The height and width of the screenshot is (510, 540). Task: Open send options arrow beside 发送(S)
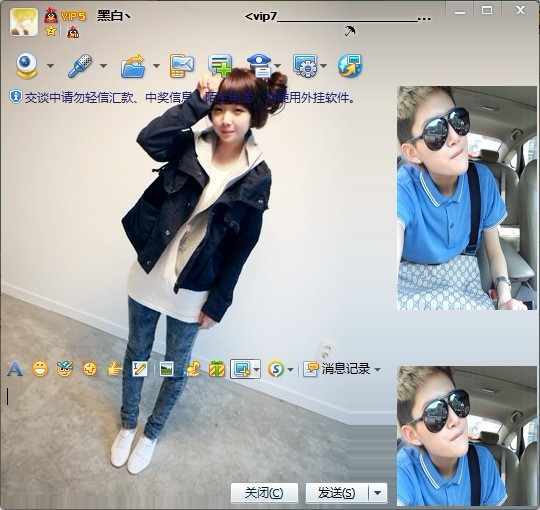point(378,493)
